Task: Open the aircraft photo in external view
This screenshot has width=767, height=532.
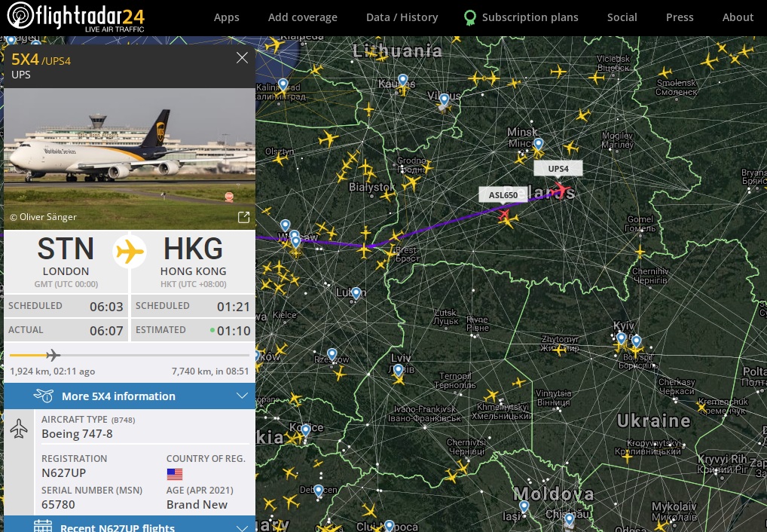Action: (243, 217)
